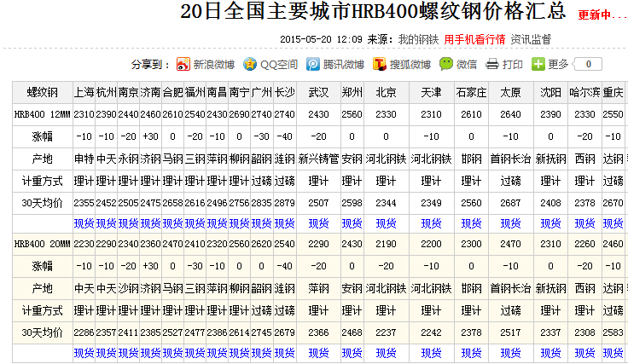
Task: Open 现货 link under 天津 20MM section
Action: click(431, 353)
